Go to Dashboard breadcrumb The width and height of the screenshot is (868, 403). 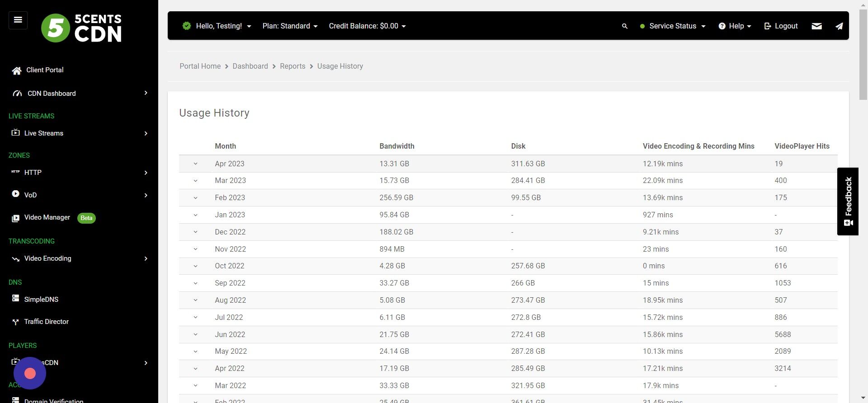pyautogui.click(x=250, y=66)
